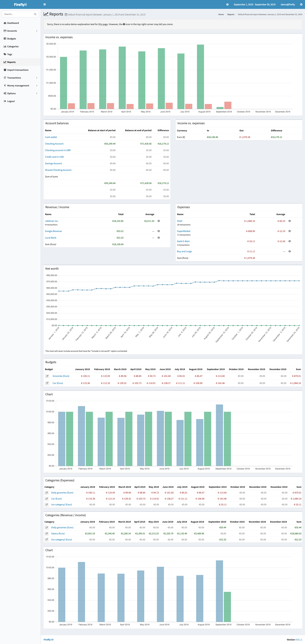This screenshot has width=305, height=644.
Task: Open external link icon for Groceries budget
Action: (47, 376)
